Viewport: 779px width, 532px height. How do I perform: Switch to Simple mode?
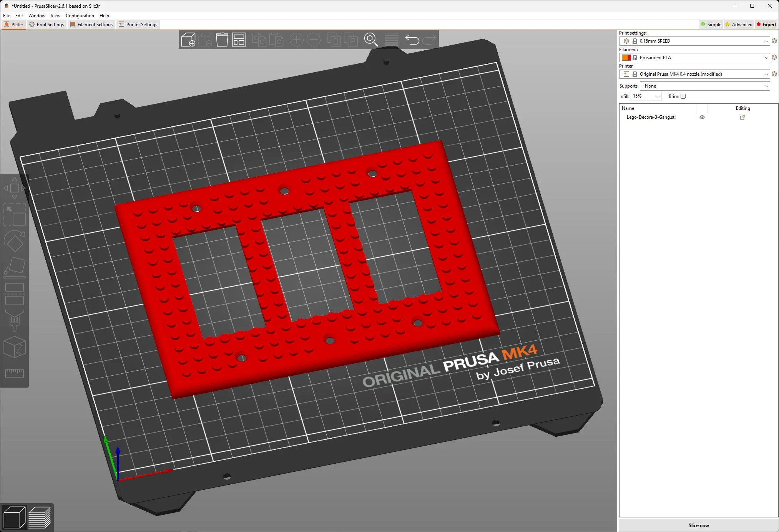[711, 25]
